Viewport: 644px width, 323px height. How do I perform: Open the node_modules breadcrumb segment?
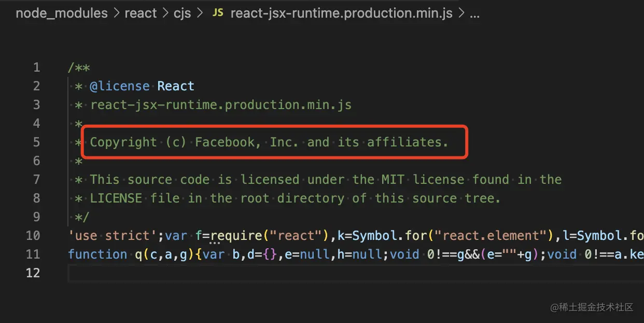point(62,14)
